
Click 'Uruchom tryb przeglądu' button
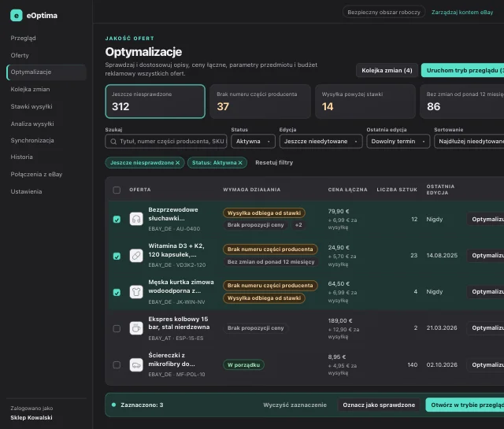pos(462,70)
